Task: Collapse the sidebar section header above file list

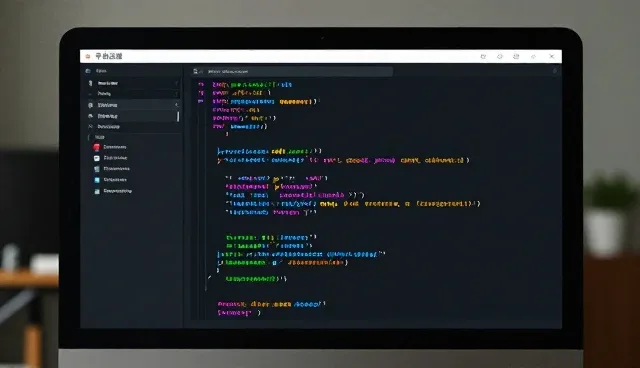Action: coord(100,137)
